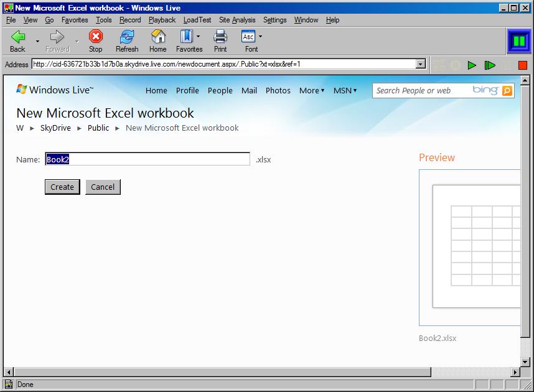Click into the Name field containing Book2

pyautogui.click(x=148, y=159)
